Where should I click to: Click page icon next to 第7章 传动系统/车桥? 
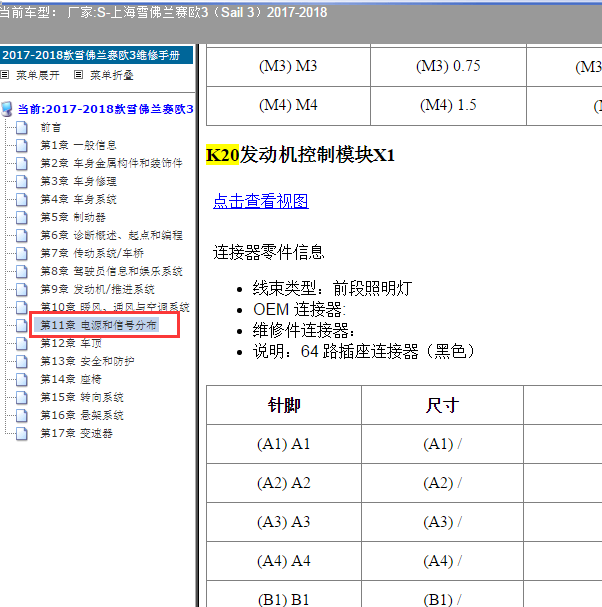[22, 253]
